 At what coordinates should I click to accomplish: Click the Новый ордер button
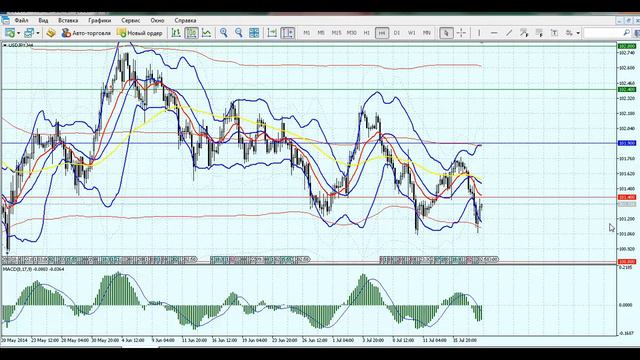click(140, 33)
